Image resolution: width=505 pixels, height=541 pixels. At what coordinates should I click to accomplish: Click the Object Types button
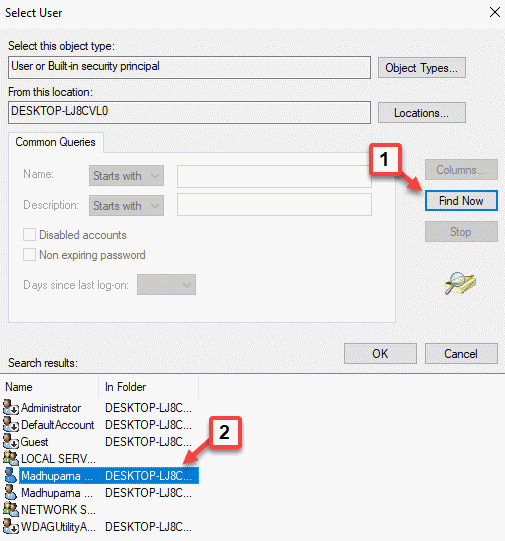(422, 68)
